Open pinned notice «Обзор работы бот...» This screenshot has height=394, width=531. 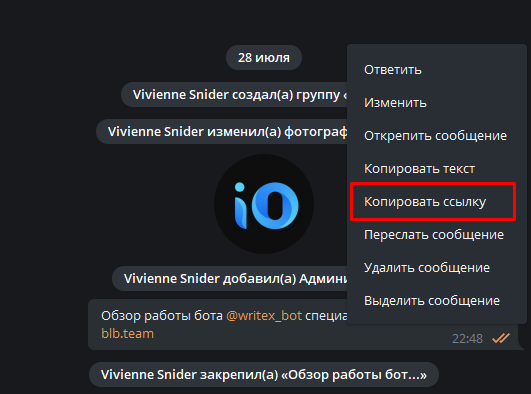point(264,375)
